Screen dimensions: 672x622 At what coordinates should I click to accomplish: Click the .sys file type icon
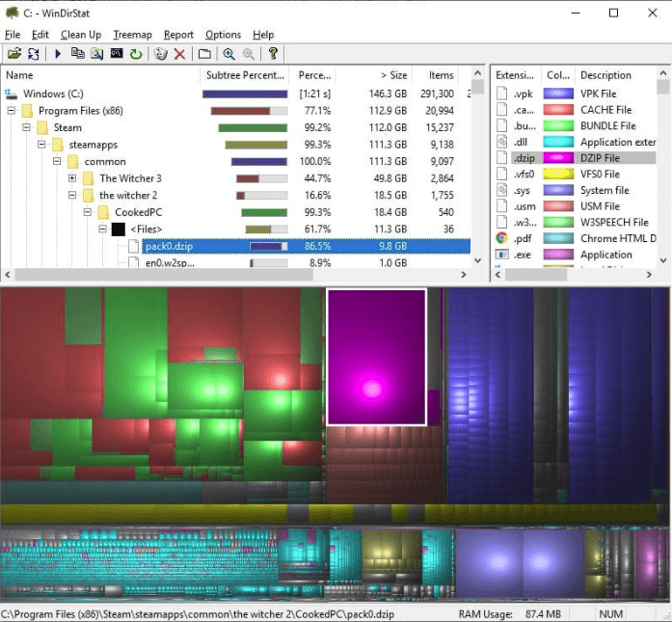pyautogui.click(x=501, y=190)
